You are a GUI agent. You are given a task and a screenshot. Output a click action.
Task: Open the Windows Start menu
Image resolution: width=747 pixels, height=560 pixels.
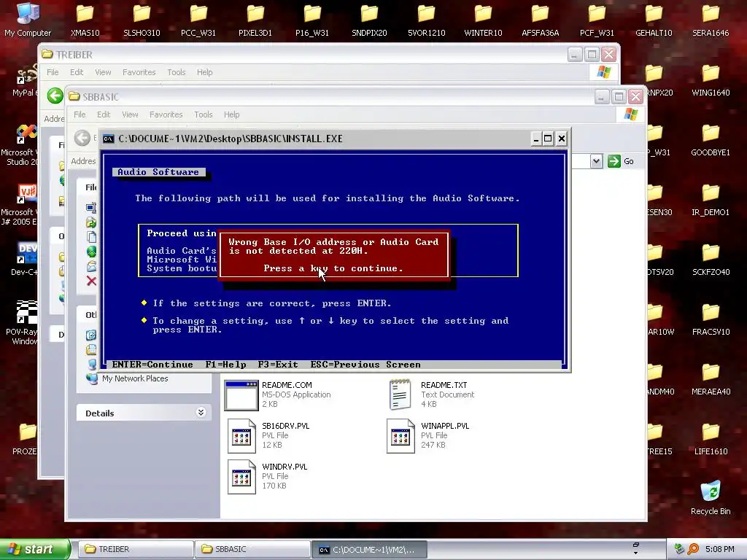pyautogui.click(x=35, y=550)
